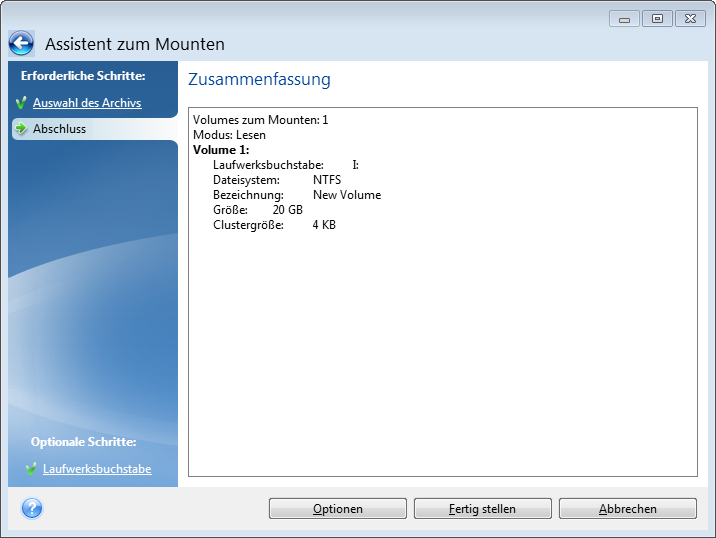
Task: Open the optional Laufwerksbuchstabe step
Action: coord(97,469)
